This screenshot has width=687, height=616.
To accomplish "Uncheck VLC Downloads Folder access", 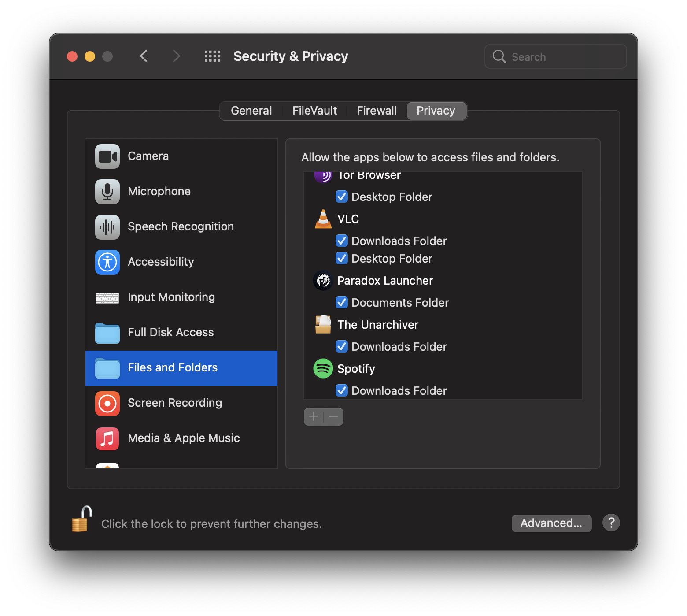I will click(342, 241).
